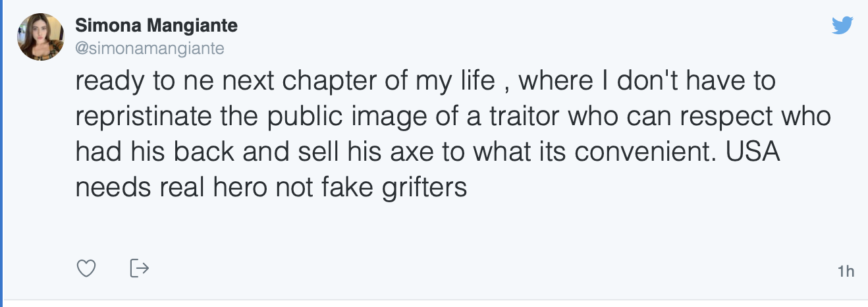Click the Twitter bird logo
The width and height of the screenshot is (868, 307).
click(x=842, y=26)
